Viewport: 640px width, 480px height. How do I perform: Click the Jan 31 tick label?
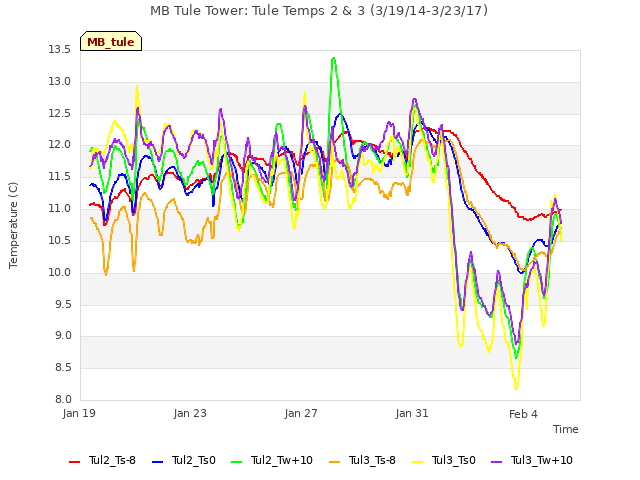click(x=412, y=413)
